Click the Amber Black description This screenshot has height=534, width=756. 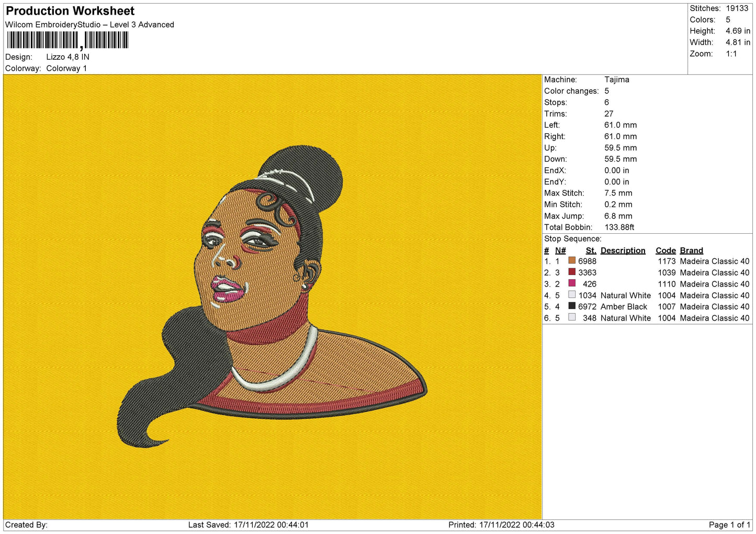624,307
